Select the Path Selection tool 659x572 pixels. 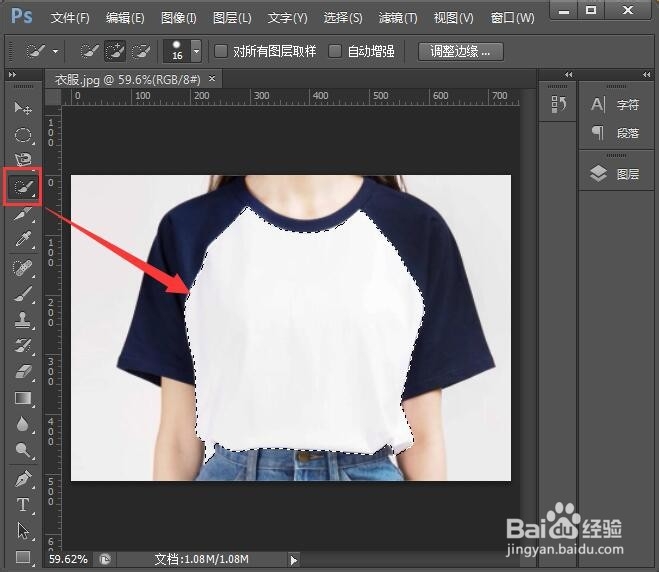[x=23, y=531]
